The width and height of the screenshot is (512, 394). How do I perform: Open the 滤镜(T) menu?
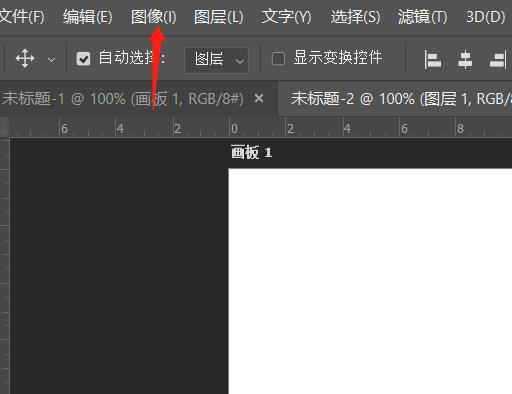pyautogui.click(x=423, y=17)
